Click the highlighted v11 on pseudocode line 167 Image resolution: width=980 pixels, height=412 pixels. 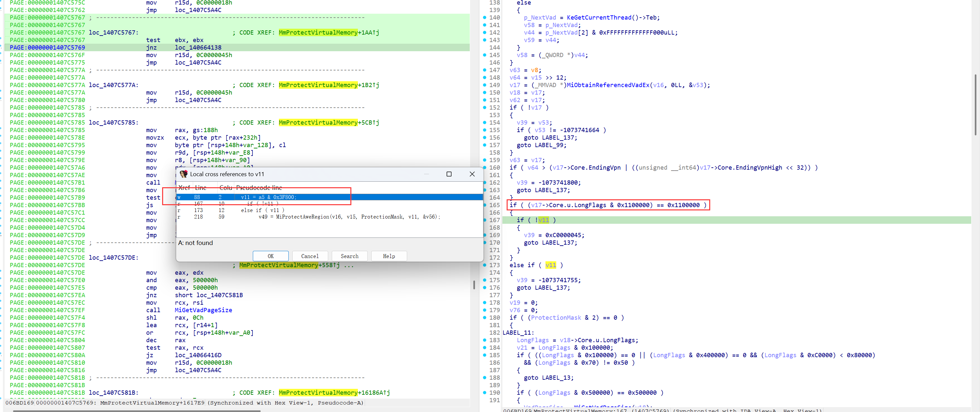[543, 220]
